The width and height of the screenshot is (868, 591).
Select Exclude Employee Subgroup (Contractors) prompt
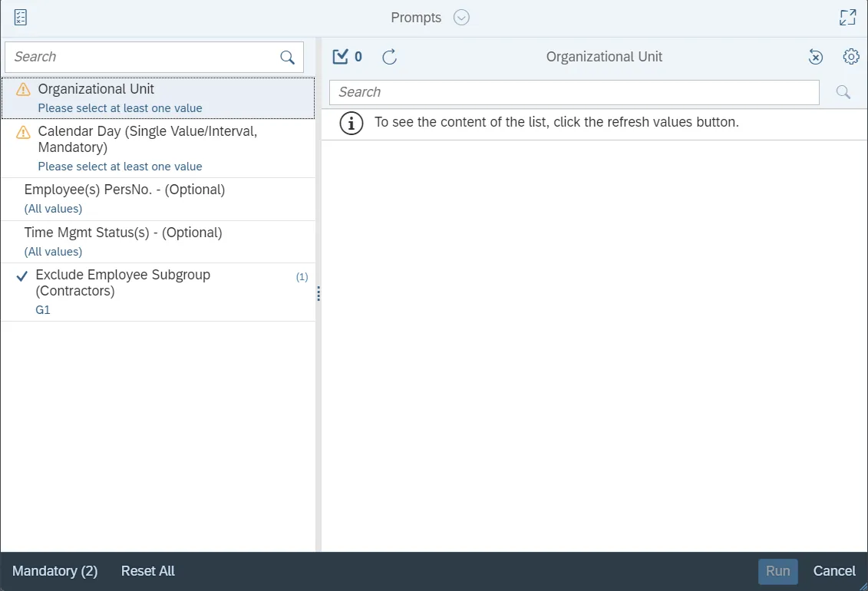(x=158, y=292)
